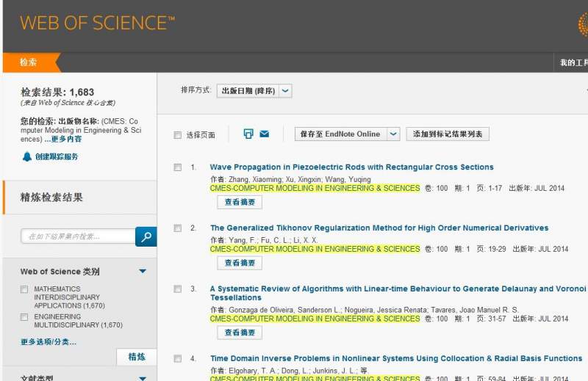The width and height of the screenshot is (588, 381).
Task: Click the 精炼检索结果 heading
Action: 51,197
